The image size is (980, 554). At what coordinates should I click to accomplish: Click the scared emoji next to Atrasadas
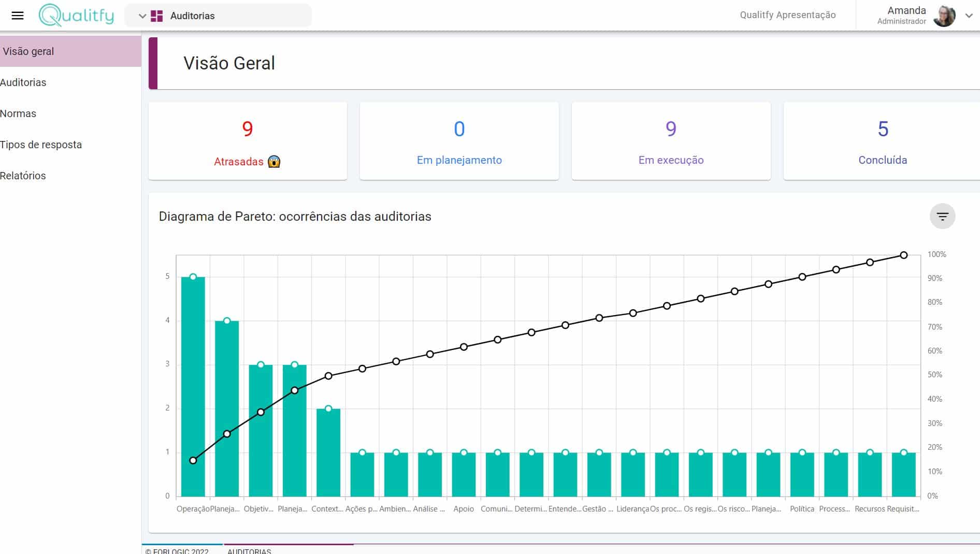coord(274,162)
